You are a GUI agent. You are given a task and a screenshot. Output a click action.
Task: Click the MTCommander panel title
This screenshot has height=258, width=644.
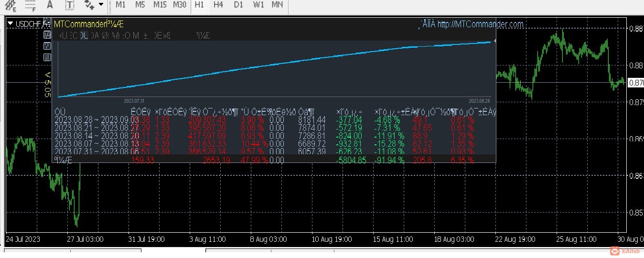click(x=88, y=24)
